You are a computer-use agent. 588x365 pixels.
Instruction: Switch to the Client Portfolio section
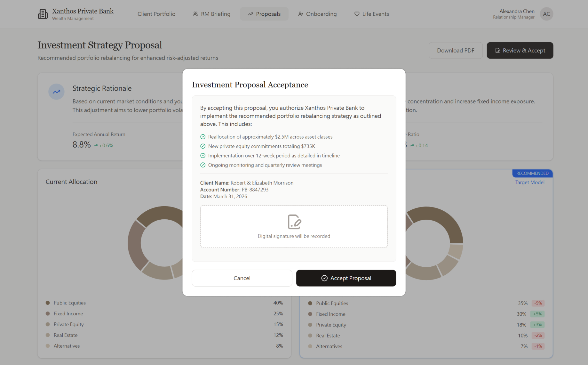point(156,14)
